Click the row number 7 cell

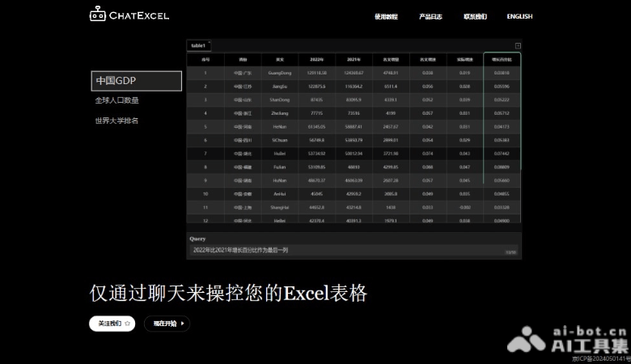(205, 154)
